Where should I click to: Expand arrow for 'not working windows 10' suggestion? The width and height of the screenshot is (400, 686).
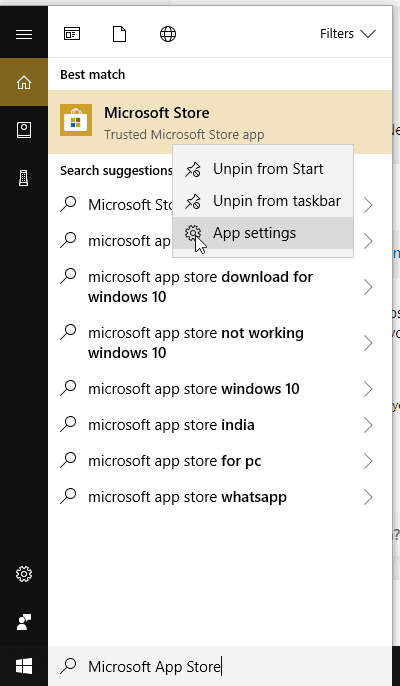point(368,343)
